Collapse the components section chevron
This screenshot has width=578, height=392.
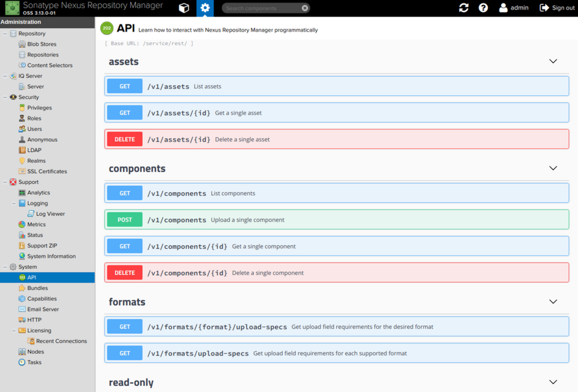[x=553, y=168]
